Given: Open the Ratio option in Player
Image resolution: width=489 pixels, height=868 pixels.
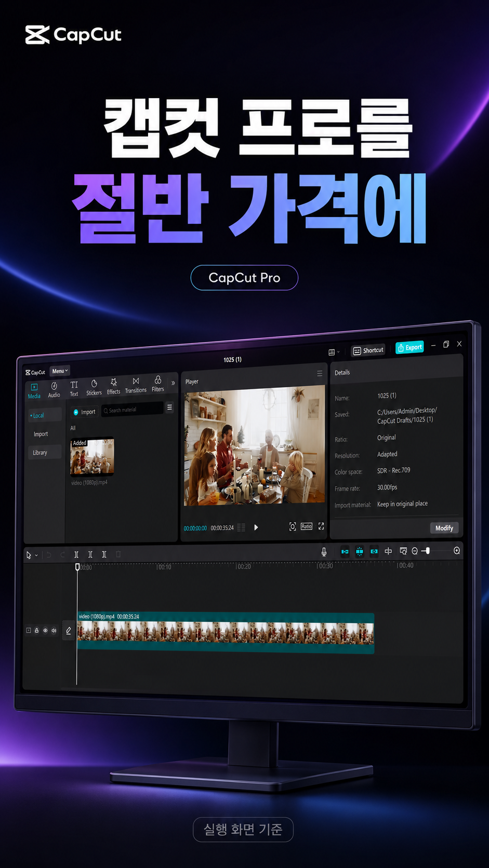Looking at the screenshot, I should coord(307,526).
